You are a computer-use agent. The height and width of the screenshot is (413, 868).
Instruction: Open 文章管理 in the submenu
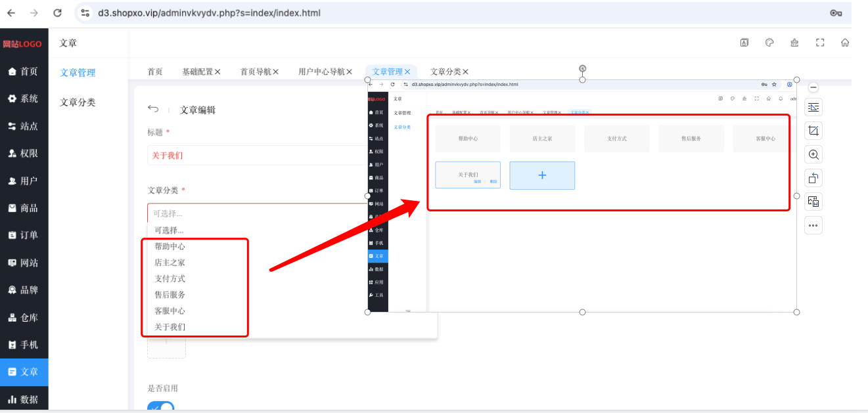(x=78, y=73)
